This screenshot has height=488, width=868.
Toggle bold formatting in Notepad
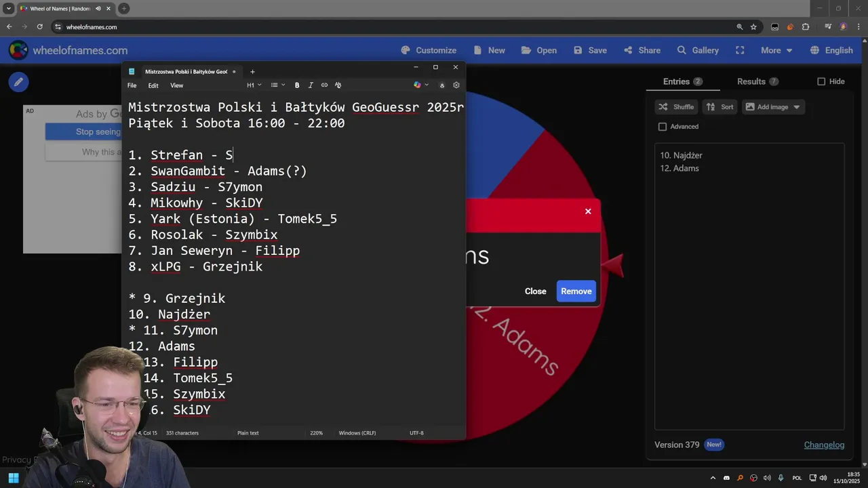296,85
